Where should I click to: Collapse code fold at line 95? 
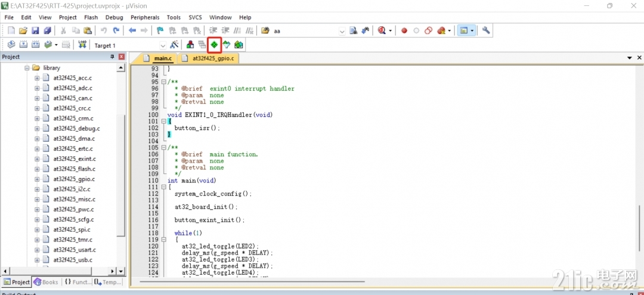(164, 82)
